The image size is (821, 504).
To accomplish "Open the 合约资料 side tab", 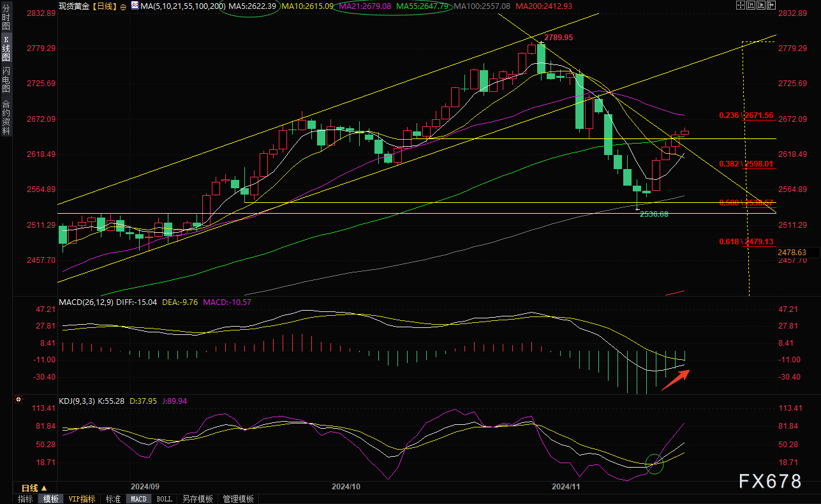I will [x=6, y=117].
